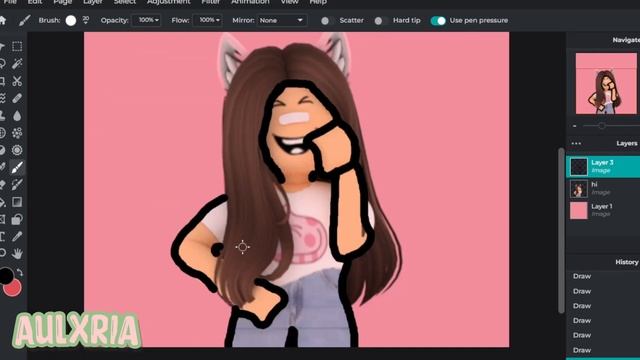640x360 pixels.
Task: Select the Marquee selection tool
Action: [17, 46]
